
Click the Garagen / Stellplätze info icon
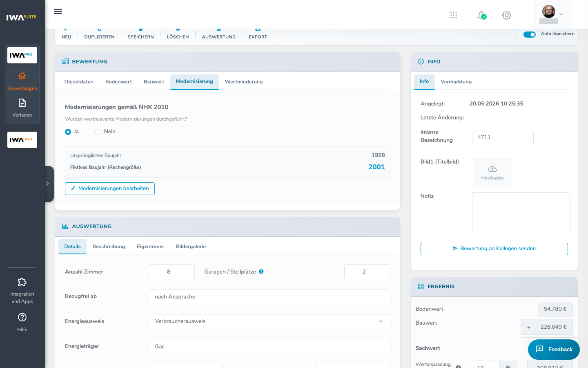tap(261, 272)
